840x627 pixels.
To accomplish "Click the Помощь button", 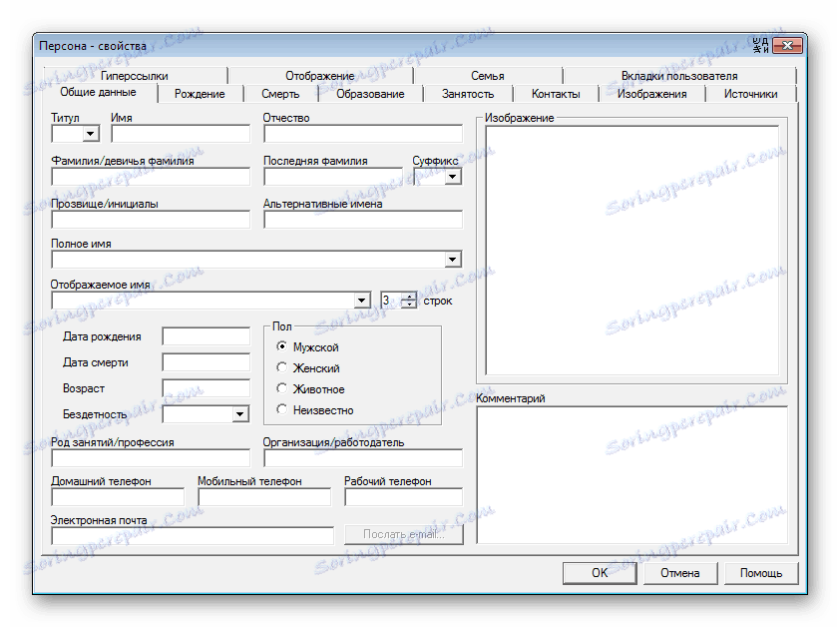I will [761, 573].
